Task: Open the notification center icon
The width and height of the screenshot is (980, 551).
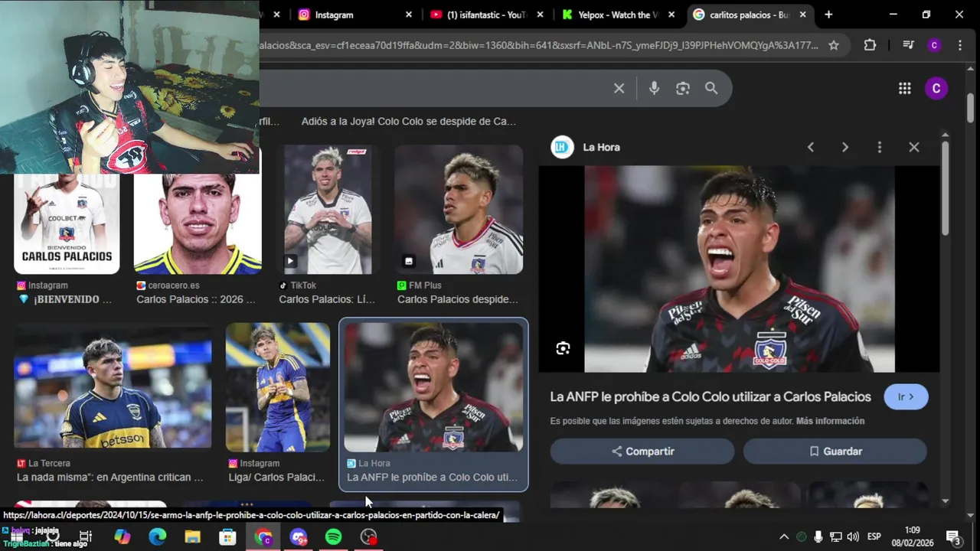Action: [954, 538]
